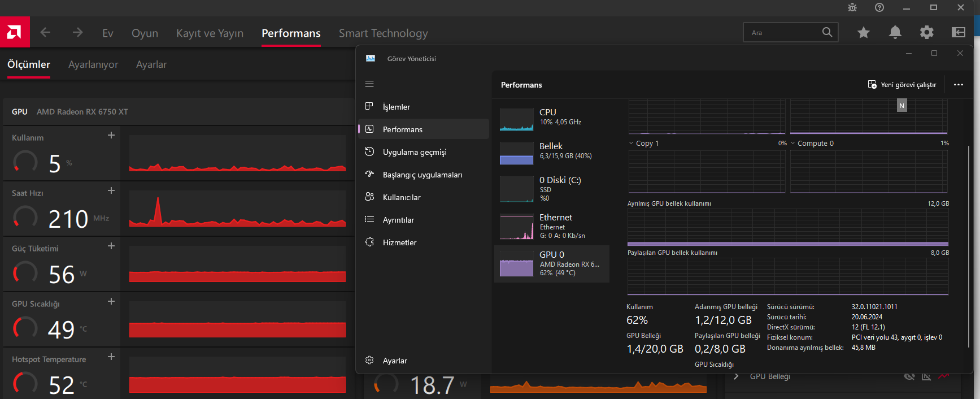Click the Ara search field
Screen dimensions: 980x399
[x=783, y=33]
